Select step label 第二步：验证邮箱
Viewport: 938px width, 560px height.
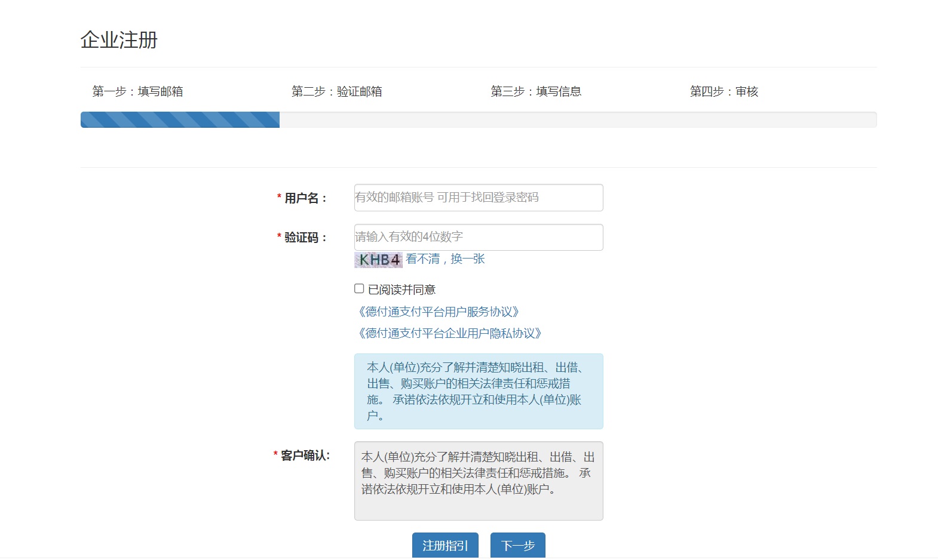[337, 91]
